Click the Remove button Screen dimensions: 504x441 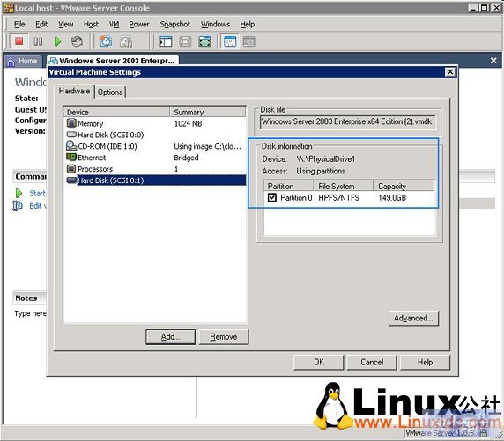click(x=224, y=336)
